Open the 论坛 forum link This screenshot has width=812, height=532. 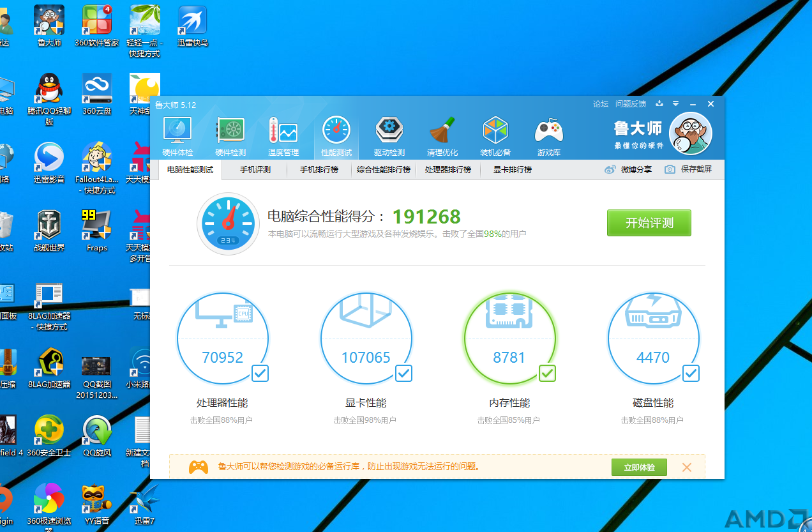601,103
